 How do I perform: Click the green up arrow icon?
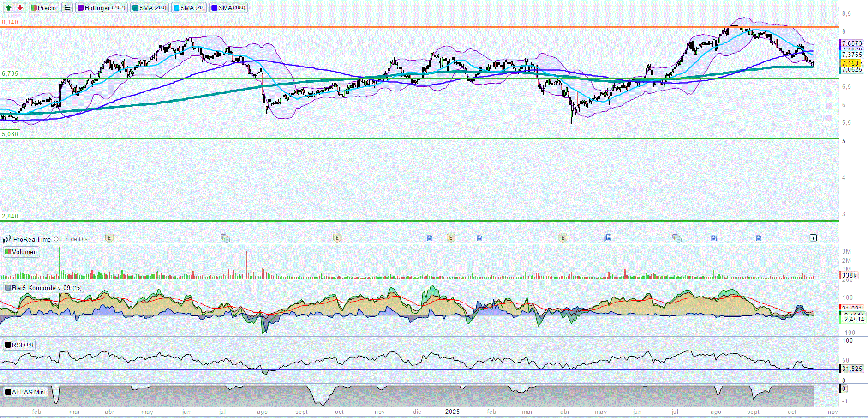pyautogui.click(x=9, y=8)
